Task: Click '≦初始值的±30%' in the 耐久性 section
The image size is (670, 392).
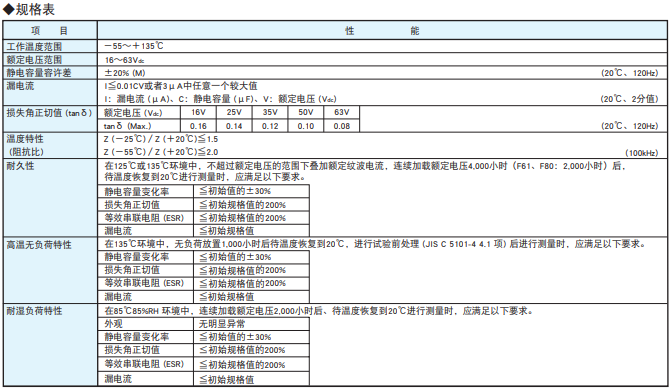Action: click(235, 191)
